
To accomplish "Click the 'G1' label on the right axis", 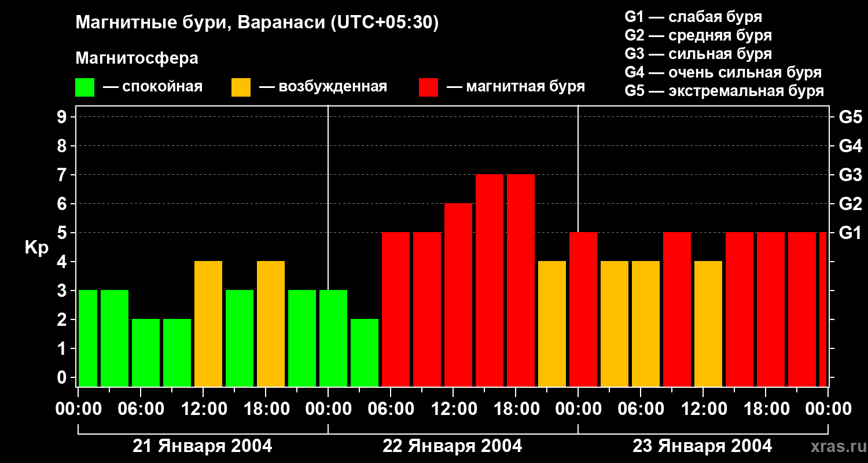I will click(850, 233).
